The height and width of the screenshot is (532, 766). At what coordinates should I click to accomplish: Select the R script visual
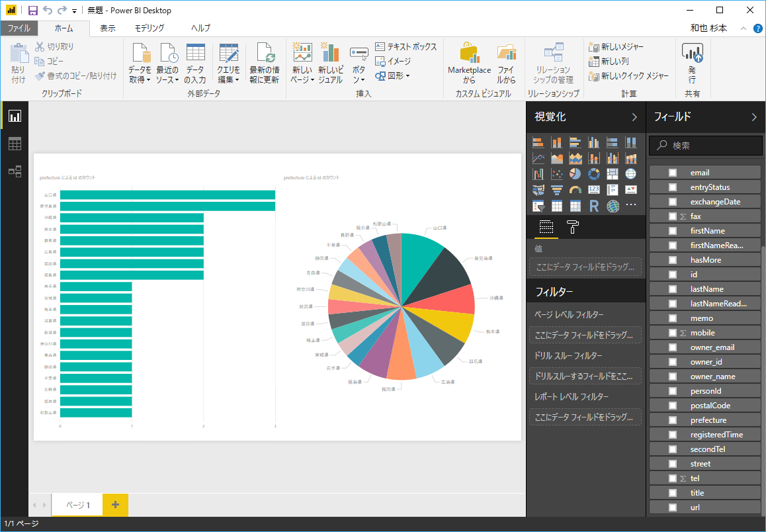[x=593, y=206]
